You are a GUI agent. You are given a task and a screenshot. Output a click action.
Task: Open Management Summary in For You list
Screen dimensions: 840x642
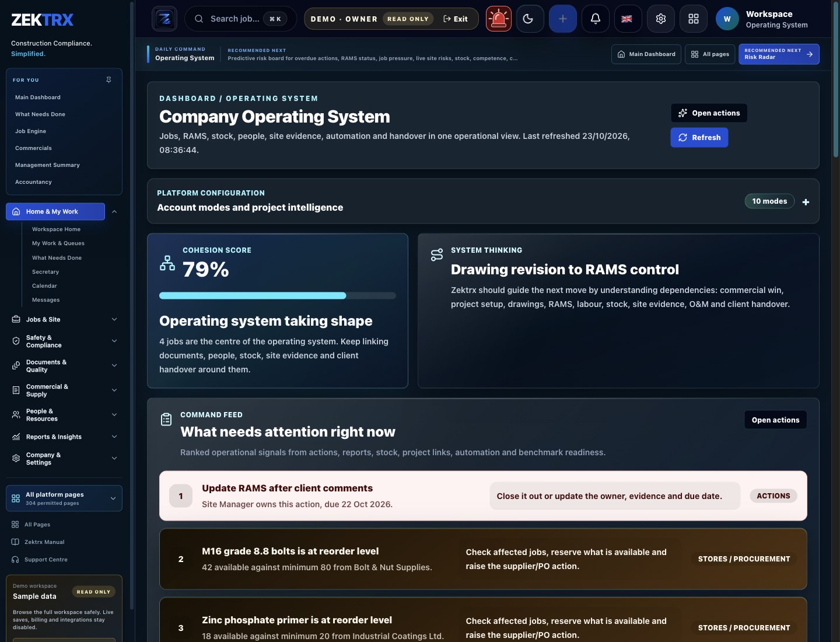click(47, 165)
